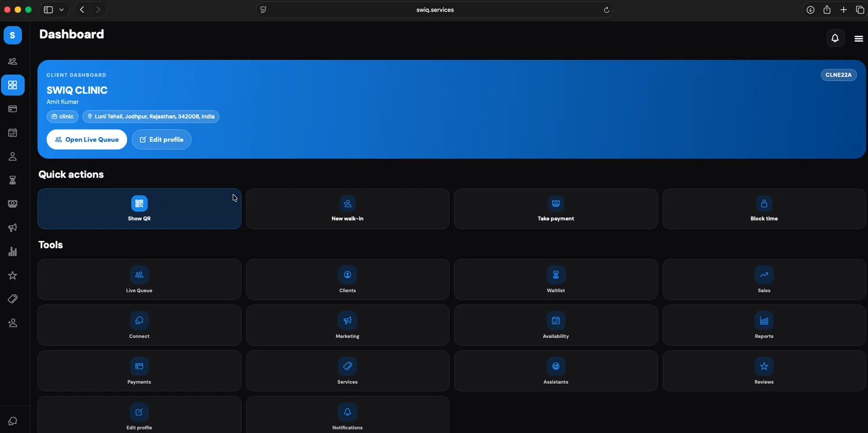Open the Notifications tool tile
Screen dimensions: 868x433
click(x=348, y=415)
